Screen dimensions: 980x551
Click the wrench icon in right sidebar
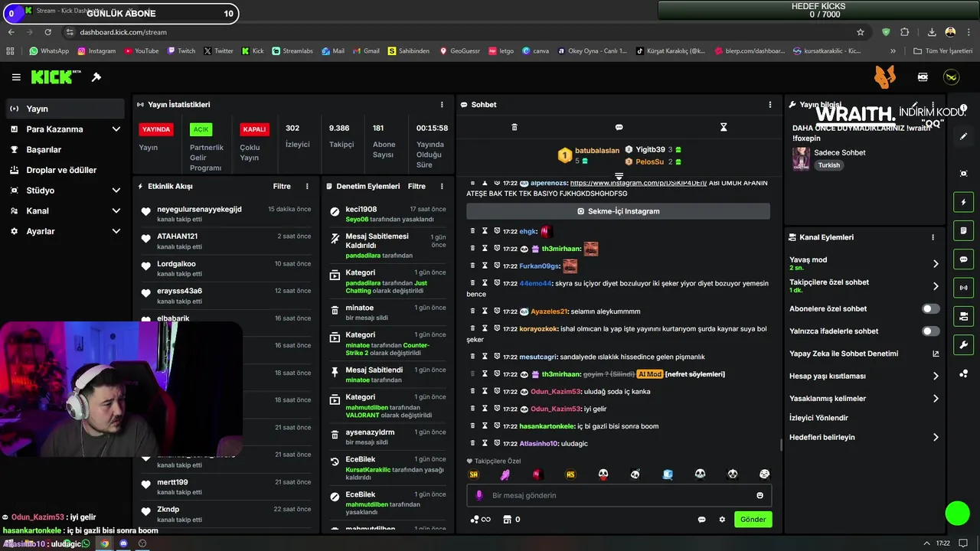pos(963,344)
